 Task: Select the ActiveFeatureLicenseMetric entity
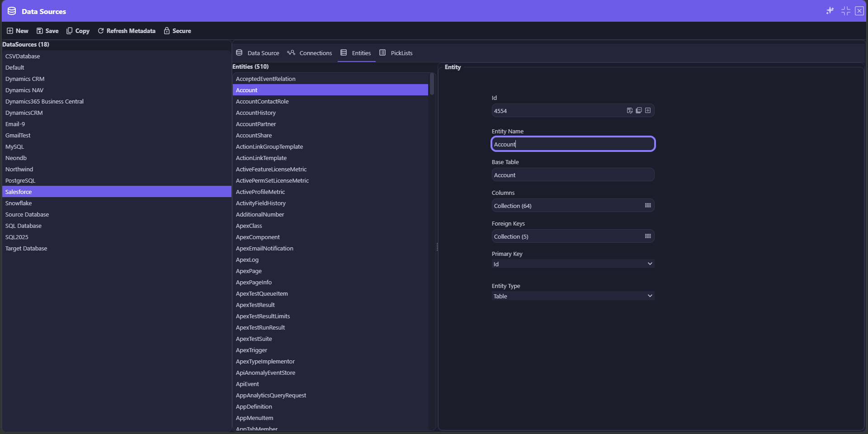coord(330,169)
